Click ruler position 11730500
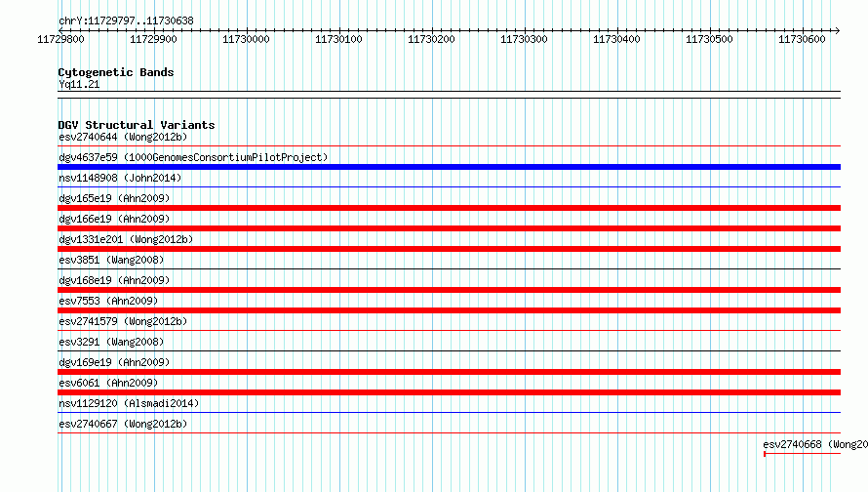 709,39
